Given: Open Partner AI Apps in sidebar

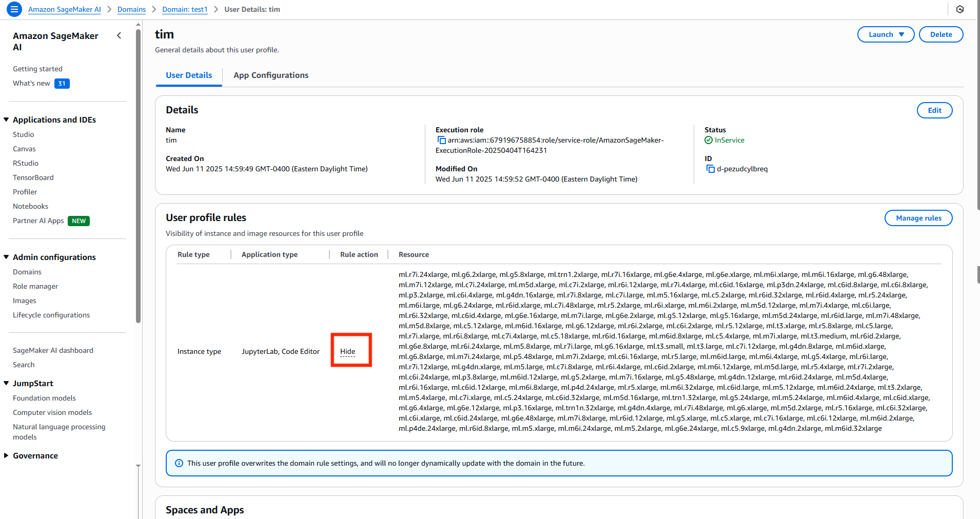Looking at the screenshot, I should (38, 221).
